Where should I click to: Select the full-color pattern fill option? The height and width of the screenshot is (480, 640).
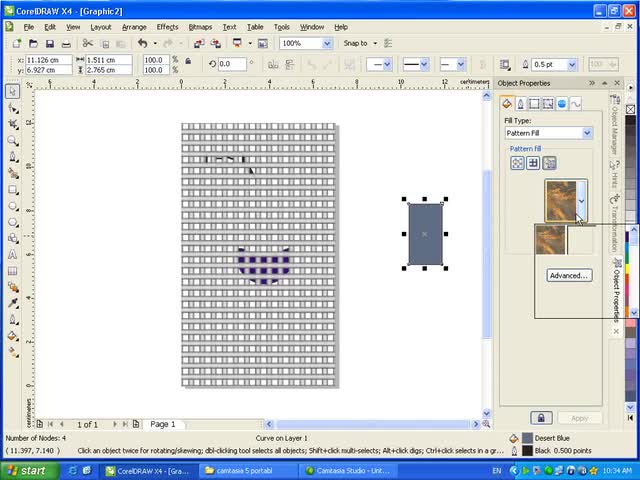tap(533, 163)
